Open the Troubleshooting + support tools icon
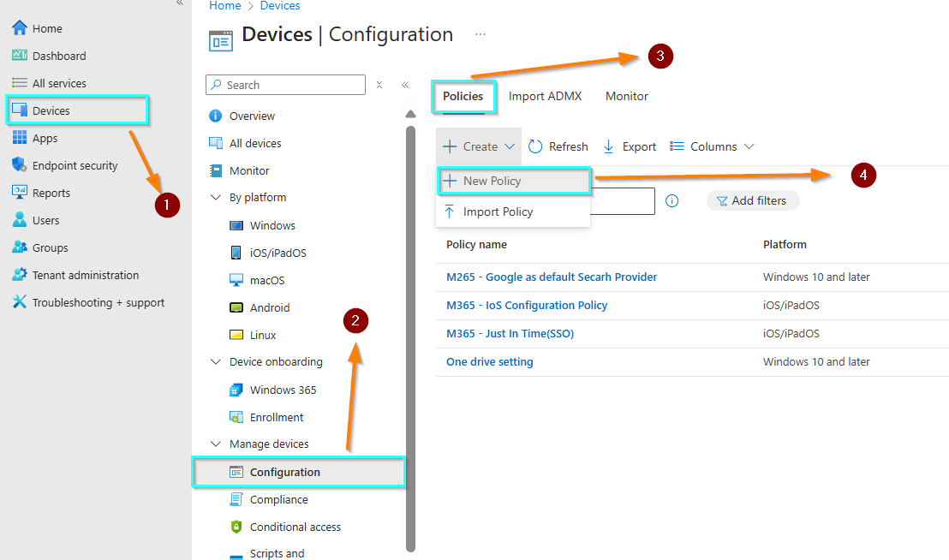This screenshot has height=560, width=949. [x=20, y=301]
